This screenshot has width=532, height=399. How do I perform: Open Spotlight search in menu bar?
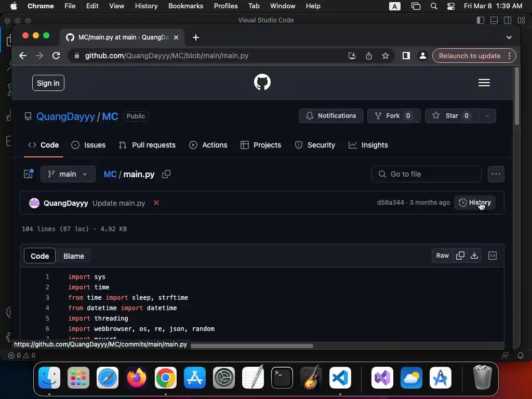(434, 6)
